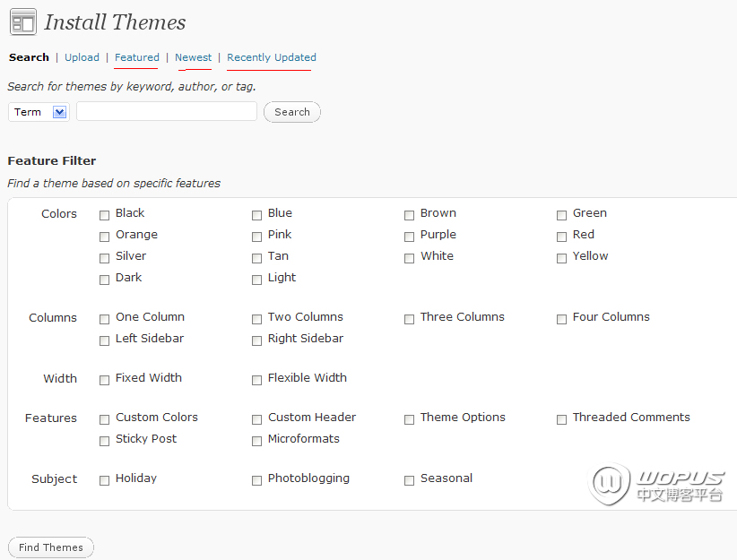Enable the Seasonal subject checkbox
The image size is (737, 560).
point(410,480)
